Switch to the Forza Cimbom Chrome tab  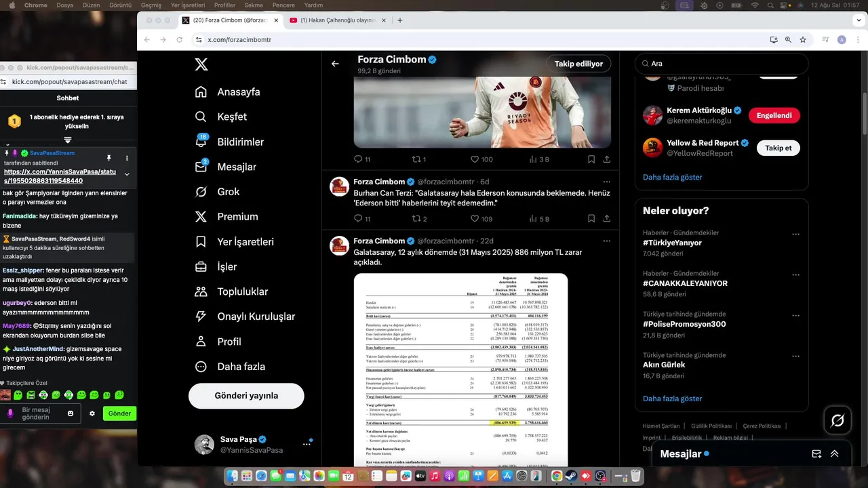(229, 20)
